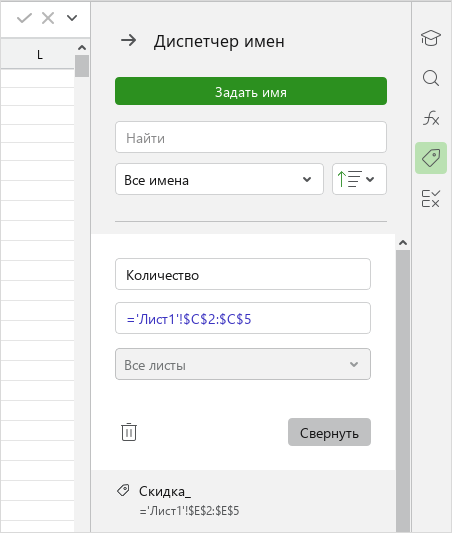Image resolution: width=452 pixels, height=533 pixels.
Task: Click the Задать имя button
Action: 251,91
